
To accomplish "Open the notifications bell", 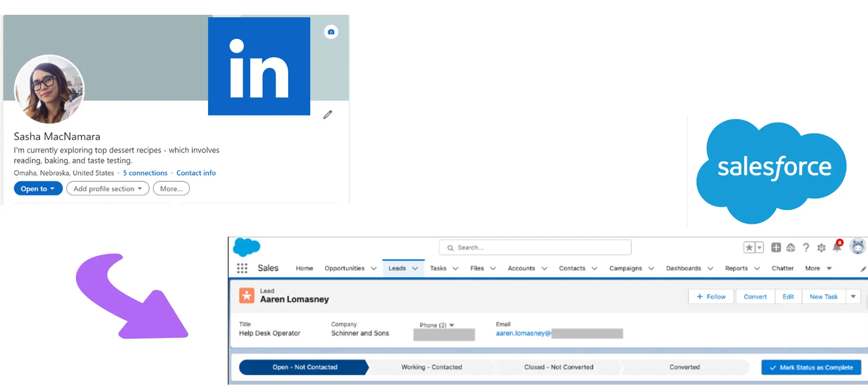I will pos(837,247).
